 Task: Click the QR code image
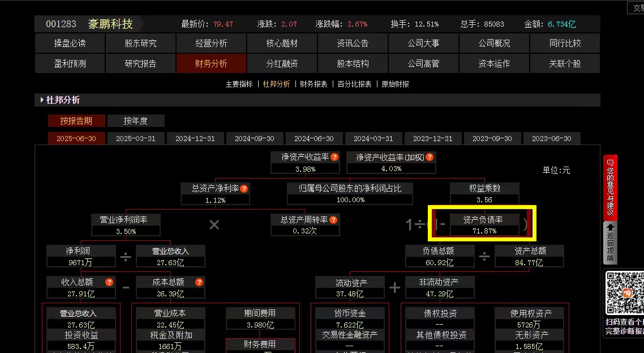[x=625, y=294]
